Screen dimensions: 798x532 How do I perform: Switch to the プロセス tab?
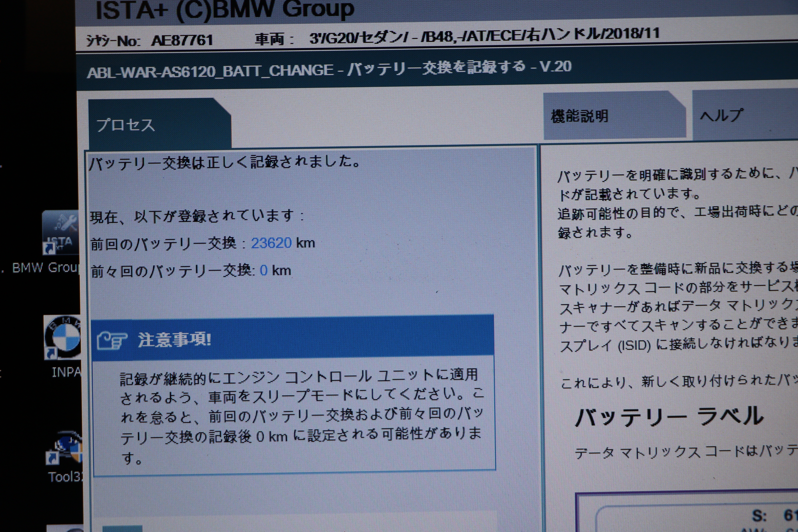point(160,124)
